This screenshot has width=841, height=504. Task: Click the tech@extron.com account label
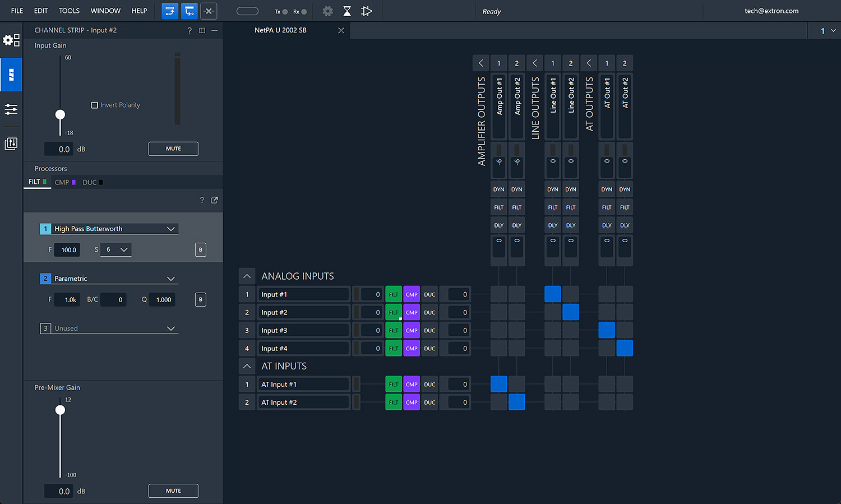[771, 11]
